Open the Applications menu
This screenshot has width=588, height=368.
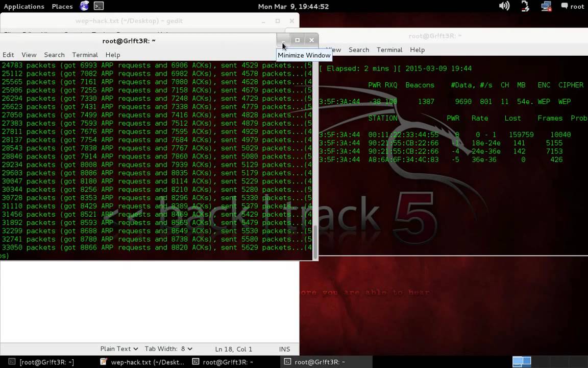click(24, 6)
